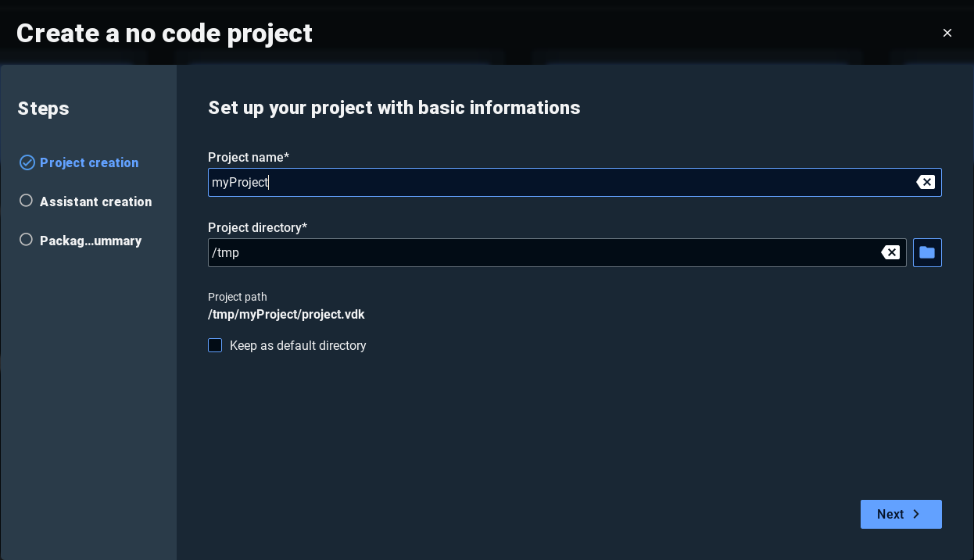The width and height of the screenshot is (974, 560).
Task: Click the Assistant creation step circle
Action: click(26, 201)
